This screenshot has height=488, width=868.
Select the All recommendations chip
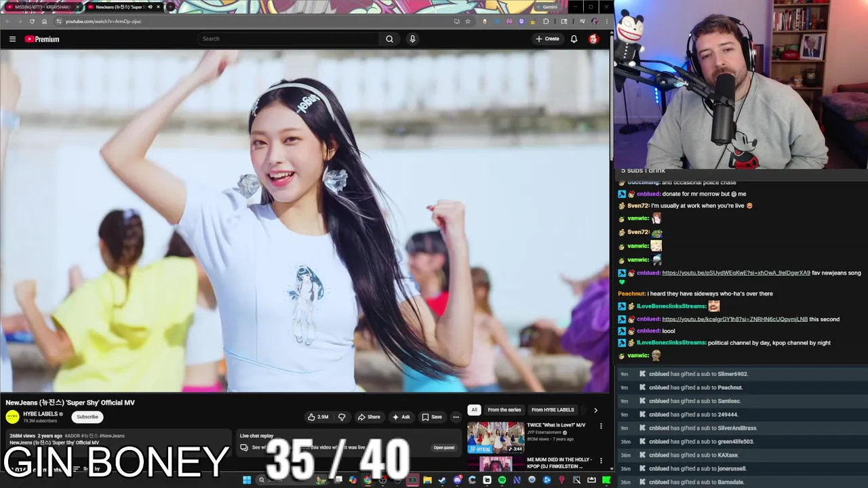(474, 409)
